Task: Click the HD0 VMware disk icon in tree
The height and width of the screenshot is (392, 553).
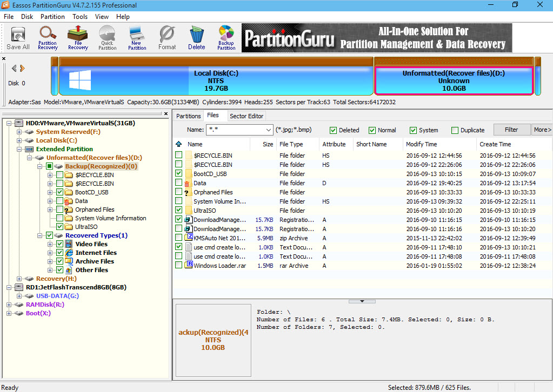Action: [19, 123]
